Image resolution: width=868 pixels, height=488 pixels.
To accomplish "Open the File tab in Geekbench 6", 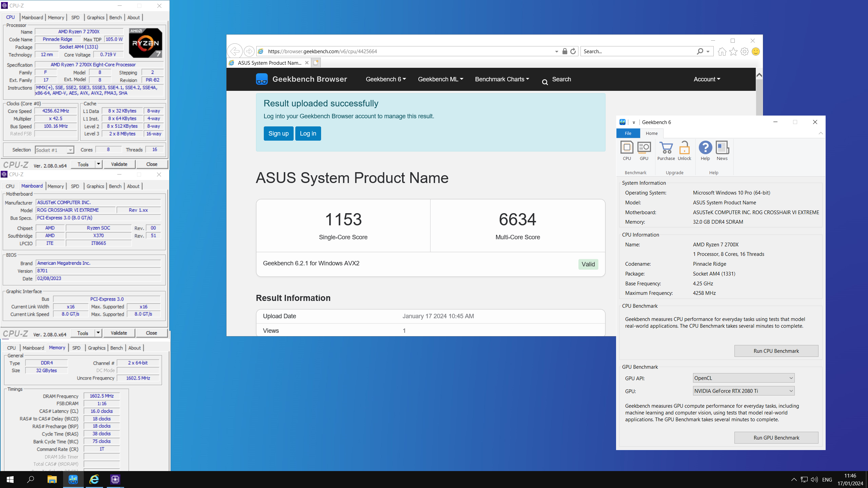I will [x=628, y=133].
